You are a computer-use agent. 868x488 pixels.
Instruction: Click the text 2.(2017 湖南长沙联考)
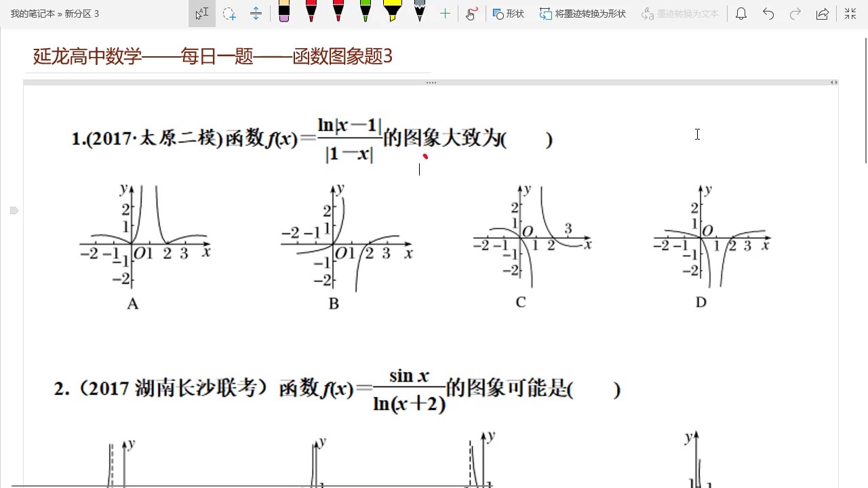tap(161, 388)
